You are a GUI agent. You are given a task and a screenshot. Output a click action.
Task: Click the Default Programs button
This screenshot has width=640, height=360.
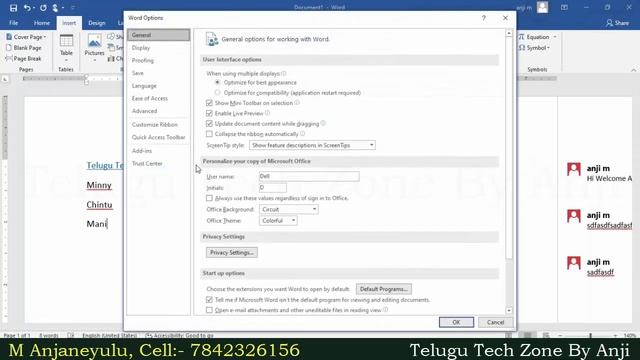384,289
